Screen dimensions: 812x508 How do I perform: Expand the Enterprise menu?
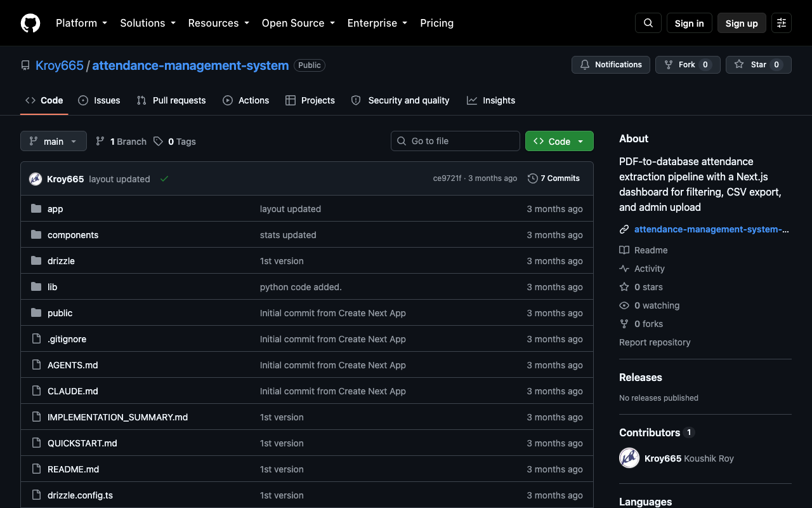[x=377, y=23]
